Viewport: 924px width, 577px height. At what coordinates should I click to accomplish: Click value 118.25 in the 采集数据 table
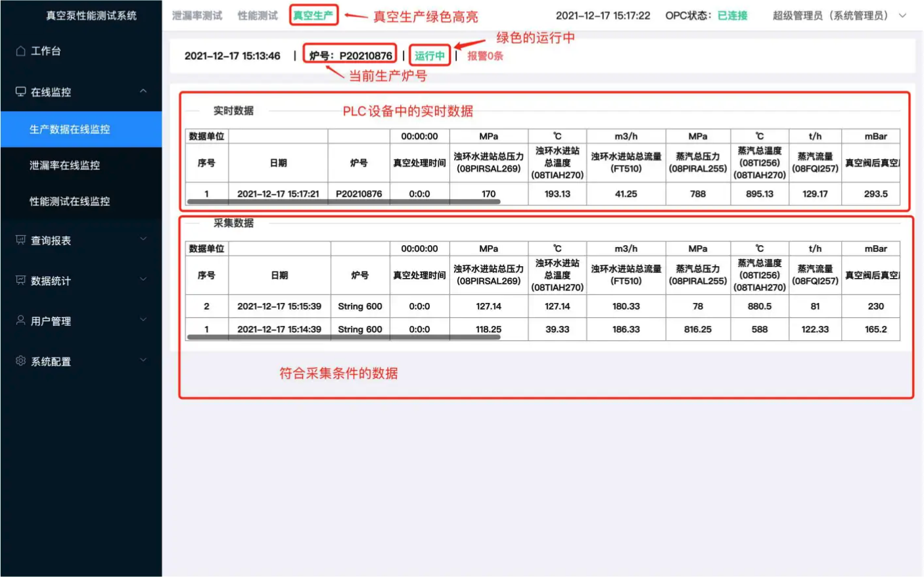(488, 329)
